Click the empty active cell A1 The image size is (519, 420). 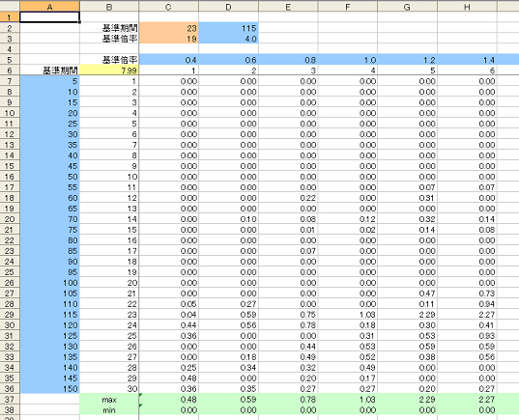point(49,17)
